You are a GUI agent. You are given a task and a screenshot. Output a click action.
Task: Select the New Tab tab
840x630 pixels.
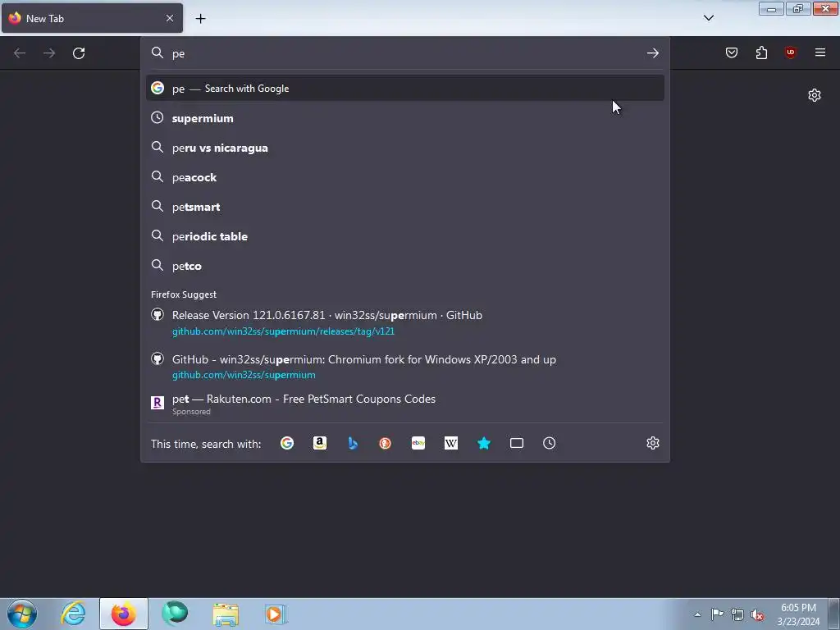92,18
